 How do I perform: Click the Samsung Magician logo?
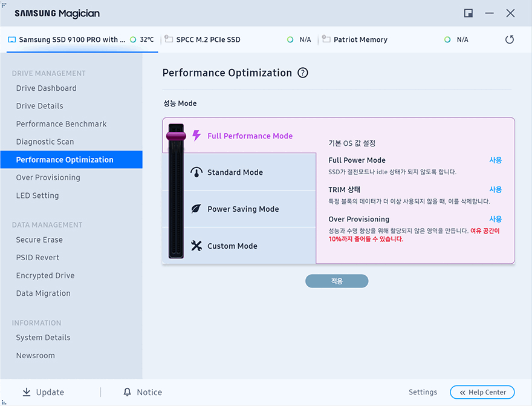57,13
